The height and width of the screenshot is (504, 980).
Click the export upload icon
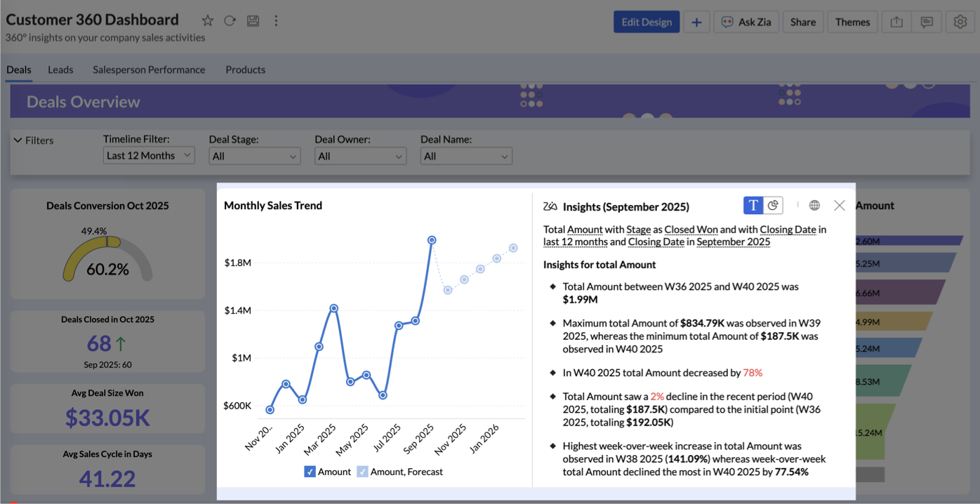[x=896, y=22]
